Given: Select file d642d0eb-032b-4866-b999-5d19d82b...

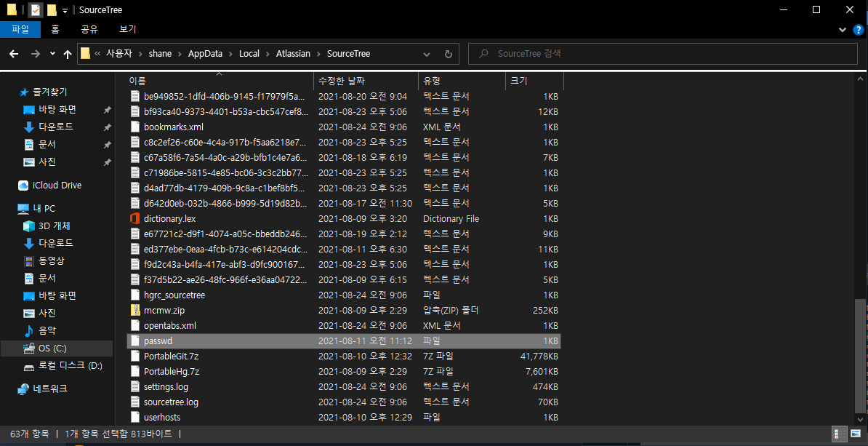Looking at the screenshot, I should point(226,203).
